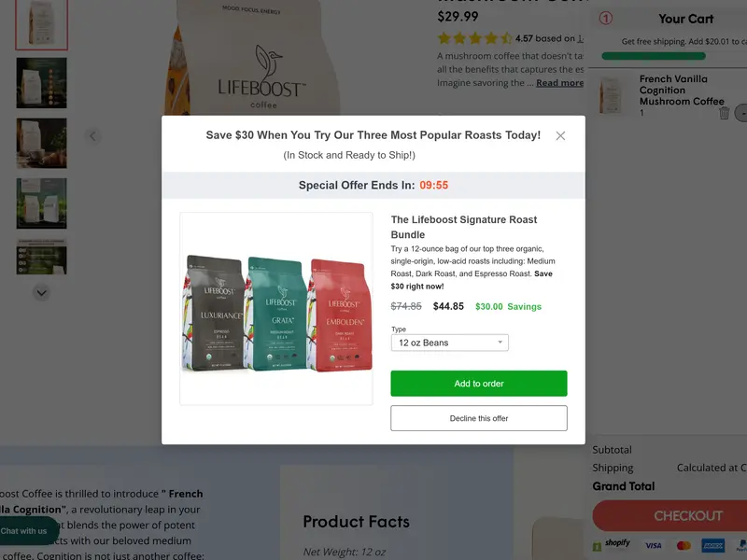Image resolution: width=747 pixels, height=560 pixels.
Task: Decrease cart quantity with the minus button
Action: 741,113
